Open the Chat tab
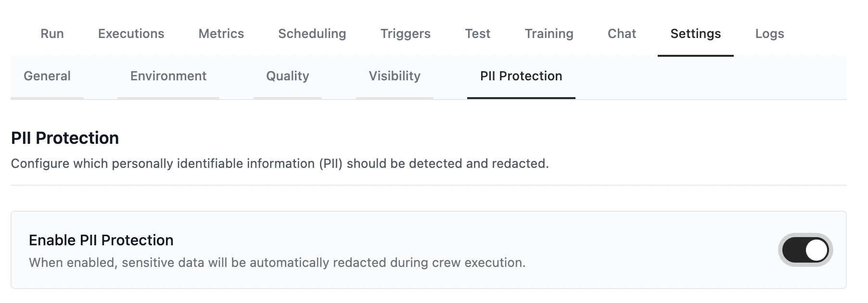868x303 pixels. coord(622,34)
